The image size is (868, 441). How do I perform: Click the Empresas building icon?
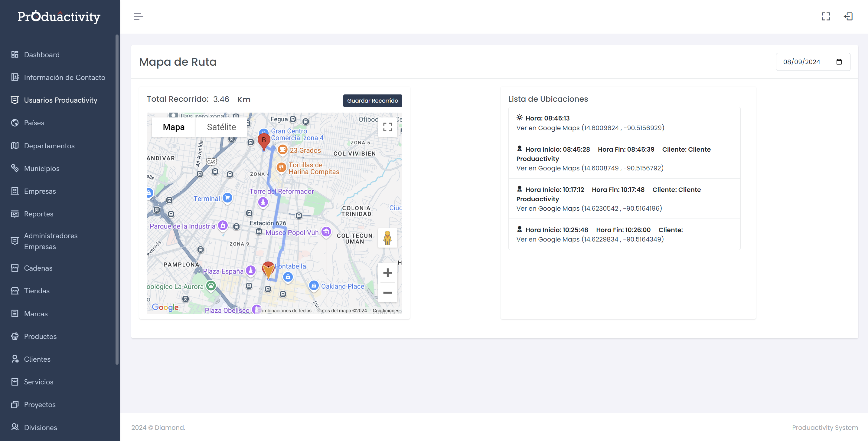click(15, 191)
